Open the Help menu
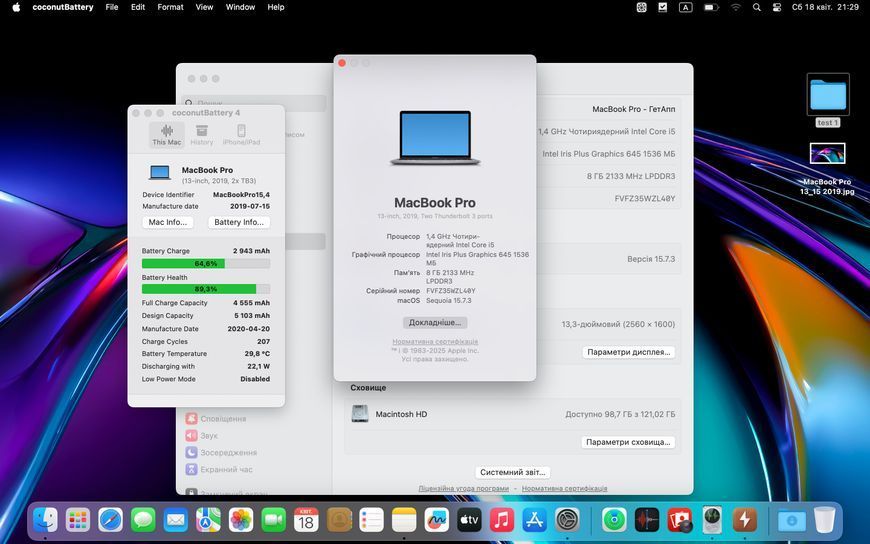870x544 pixels. [276, 7]
